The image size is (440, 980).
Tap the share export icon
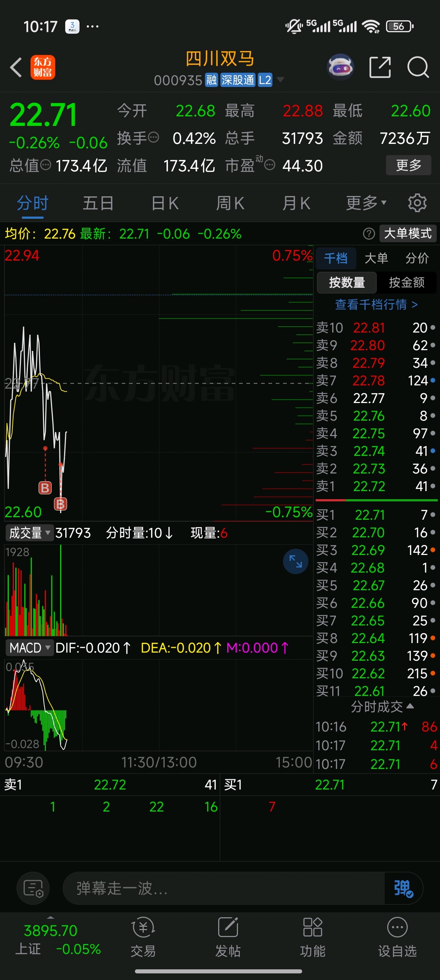point(380,67)
